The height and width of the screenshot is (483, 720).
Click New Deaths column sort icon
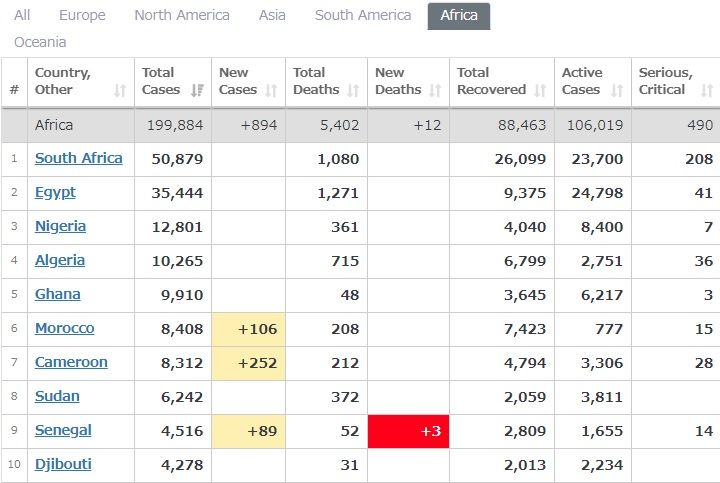tap(436, 91)
